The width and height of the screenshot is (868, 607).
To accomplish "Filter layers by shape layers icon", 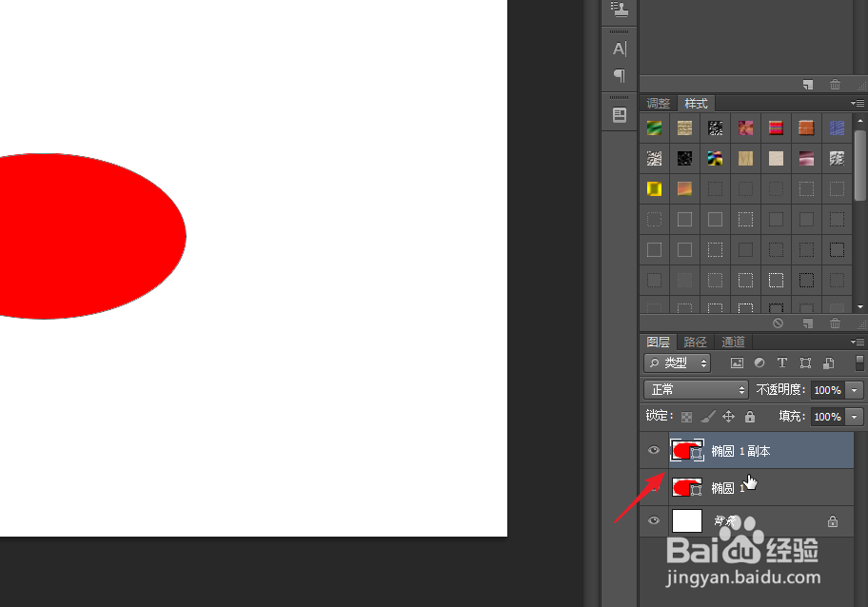I will point(805,363).
